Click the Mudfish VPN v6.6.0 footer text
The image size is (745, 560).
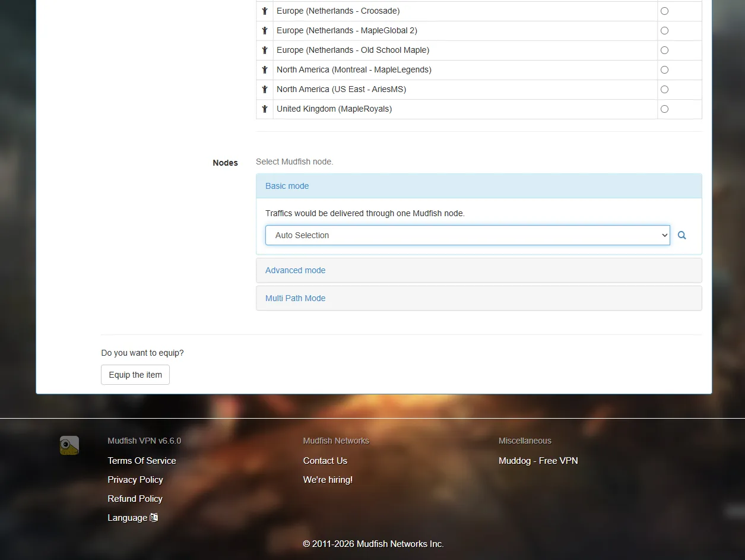click(144, 441)
